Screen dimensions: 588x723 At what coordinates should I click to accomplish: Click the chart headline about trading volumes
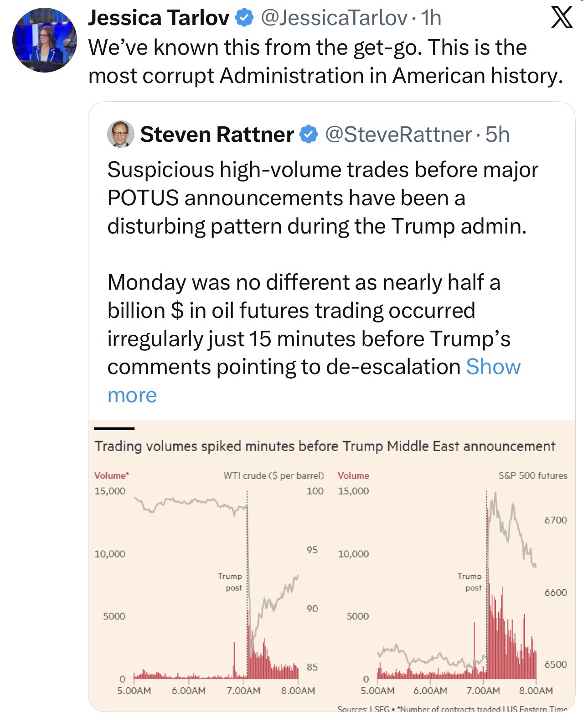coord(325,446)
